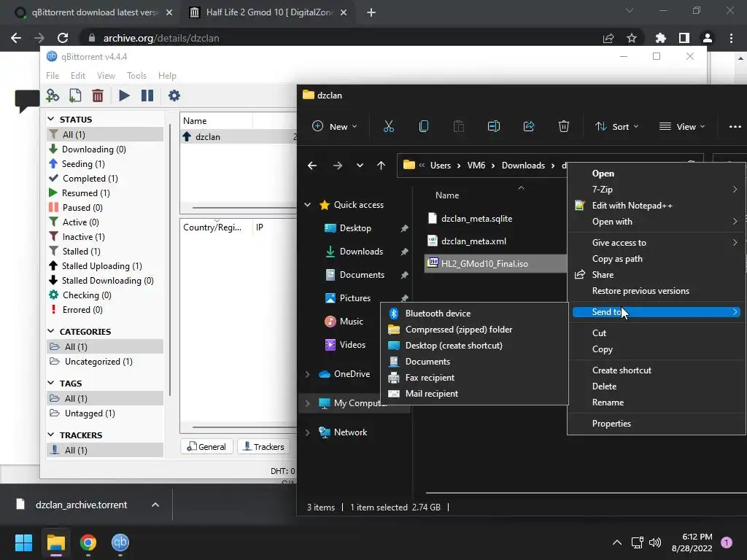The image size is (747, 560).
Task: Open download item options chevron for dzclan_archive.torrent
Action: click(x=155, y=505)
